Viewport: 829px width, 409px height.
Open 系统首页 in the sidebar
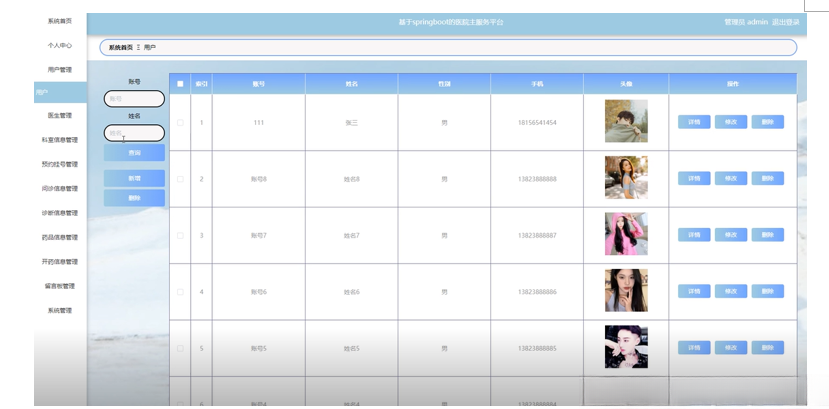coord(60,21)
